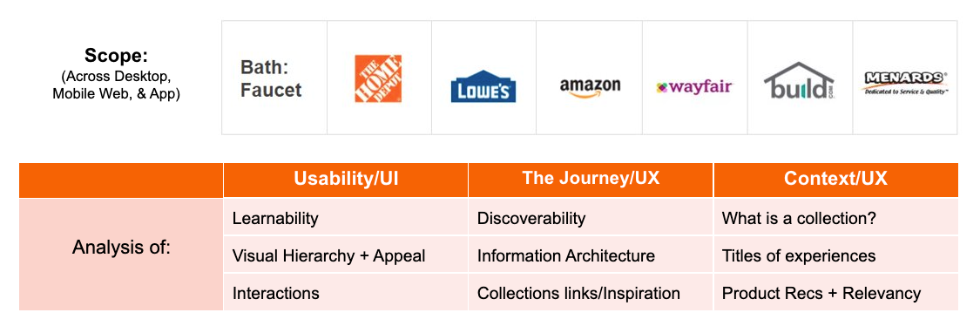Click the Interactions cell
Viewport: 980px width, 333px height.
[x=346, y=292]
